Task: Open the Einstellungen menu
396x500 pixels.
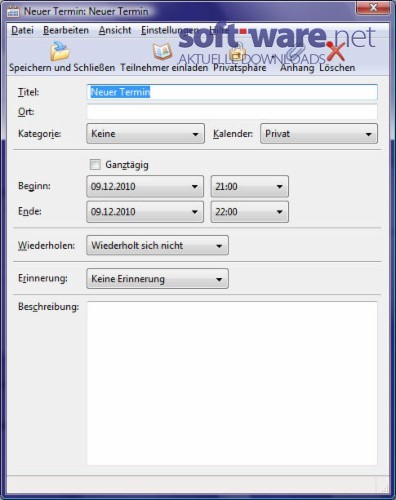Action: (x=170, y=30)
